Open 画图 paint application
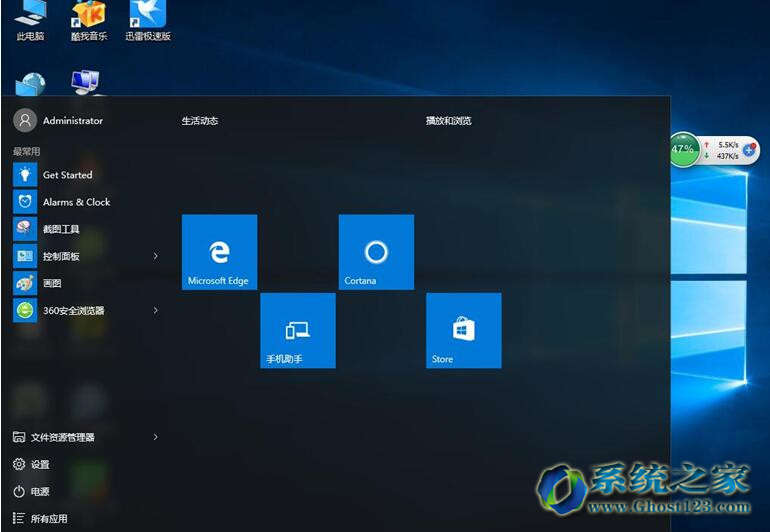Screen dimensions: 770x532 pos(52,283)
